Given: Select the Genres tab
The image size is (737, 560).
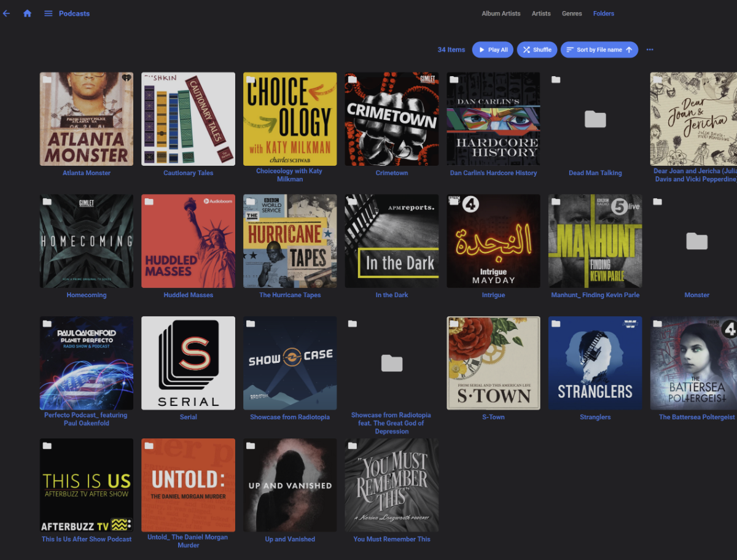Looking at the screenshot, I should tap(572, 14).
